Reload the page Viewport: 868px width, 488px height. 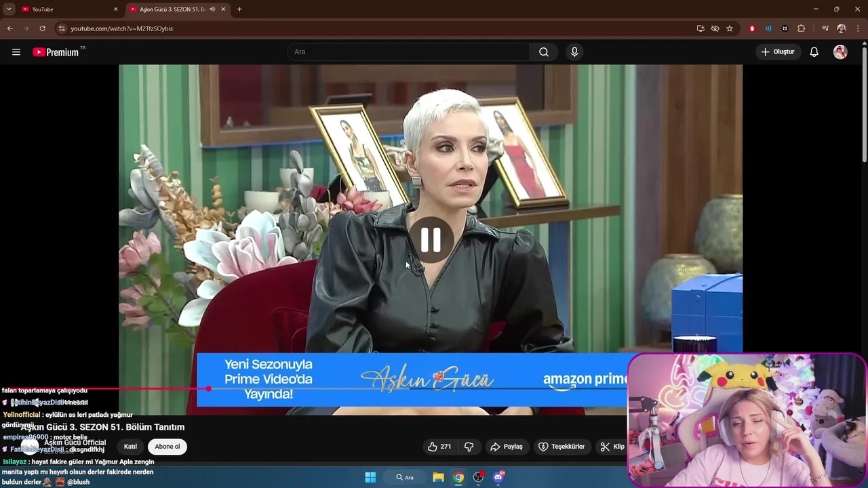(x=42, y=28)
